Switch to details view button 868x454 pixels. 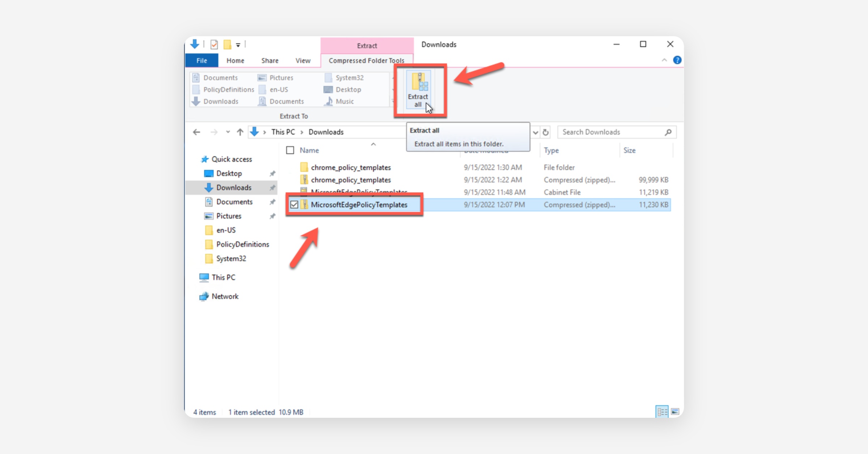click(x=662, y=412)
